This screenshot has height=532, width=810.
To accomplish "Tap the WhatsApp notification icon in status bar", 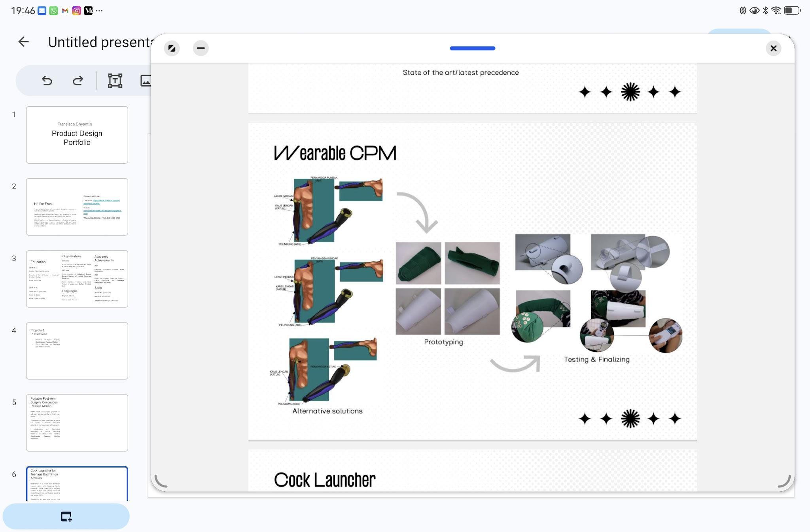I will coord(54,11).
